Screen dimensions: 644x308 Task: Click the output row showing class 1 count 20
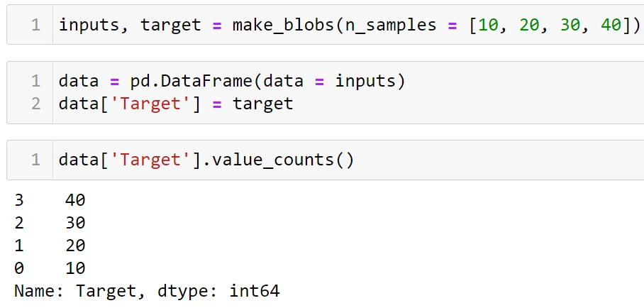coord(50,246)
